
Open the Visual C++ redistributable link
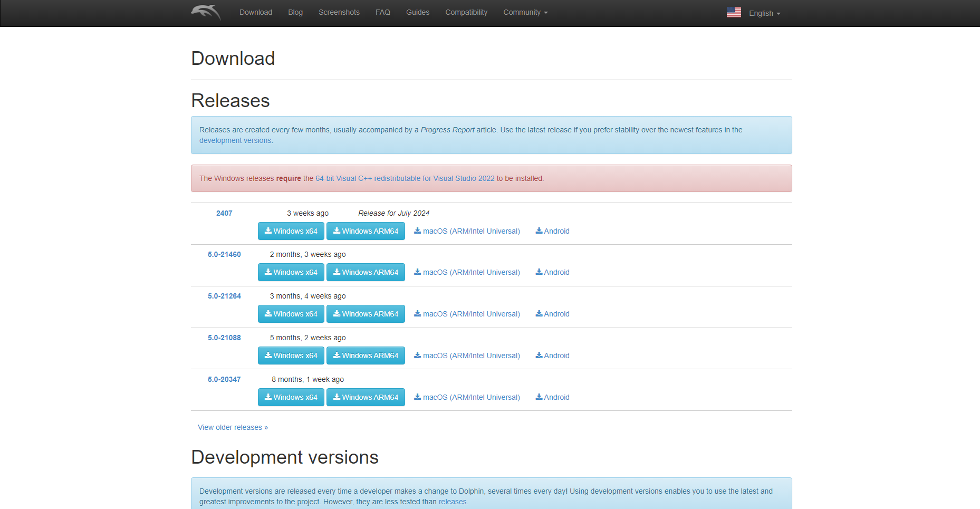click(x=405, y=178)
